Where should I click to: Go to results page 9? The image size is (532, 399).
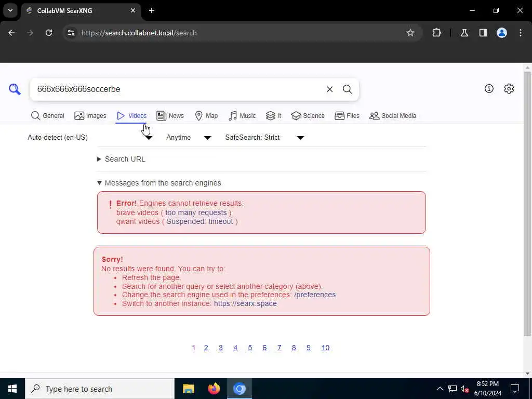309,348
